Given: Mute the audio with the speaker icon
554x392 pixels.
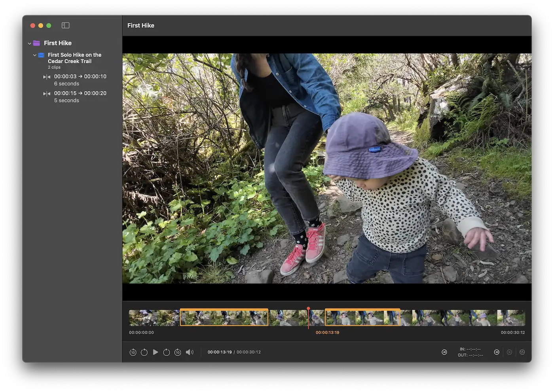Looking at the screenshot, I should point(190,352).
